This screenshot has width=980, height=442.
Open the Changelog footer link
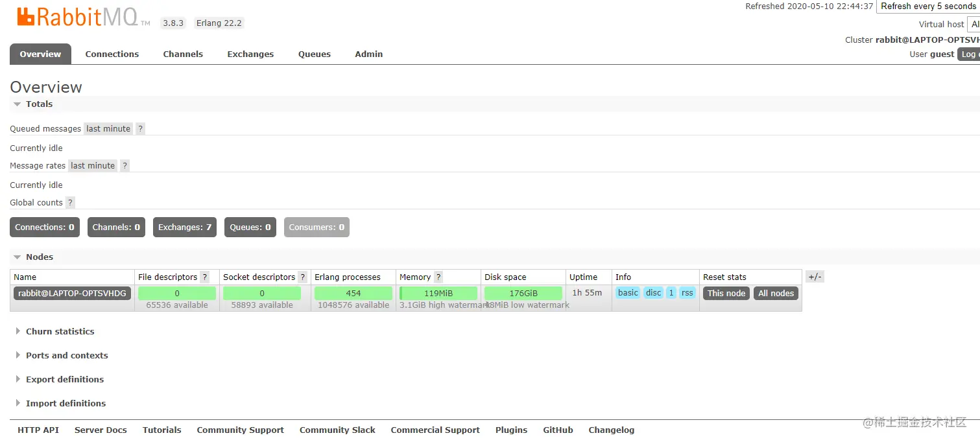coord(612,430)
